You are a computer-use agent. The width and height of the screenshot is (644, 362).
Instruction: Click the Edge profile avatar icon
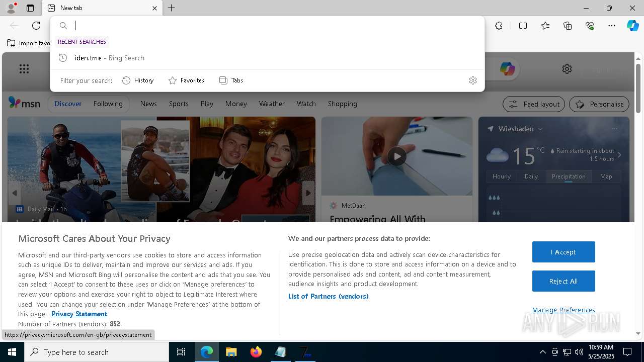coord(11,8)
